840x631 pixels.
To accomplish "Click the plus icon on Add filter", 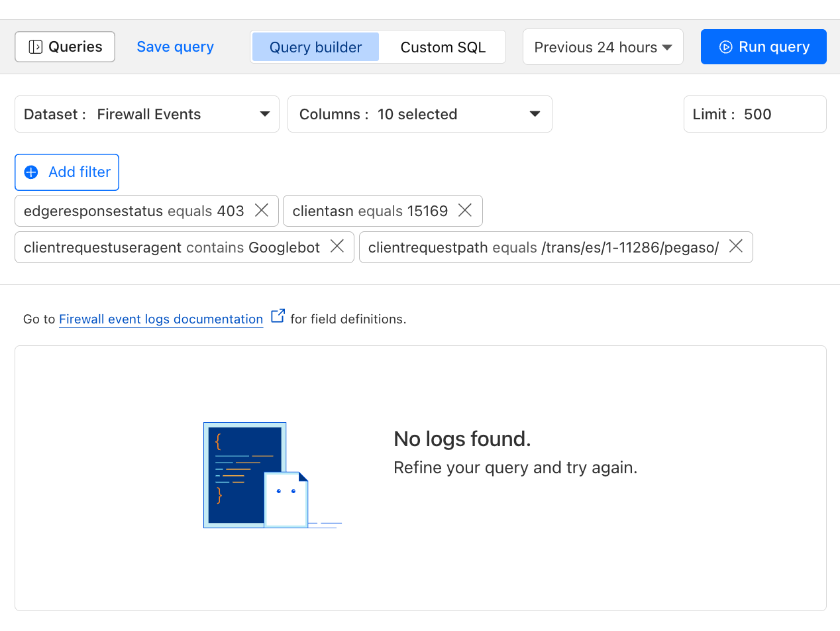I will (x=31, y=172).
